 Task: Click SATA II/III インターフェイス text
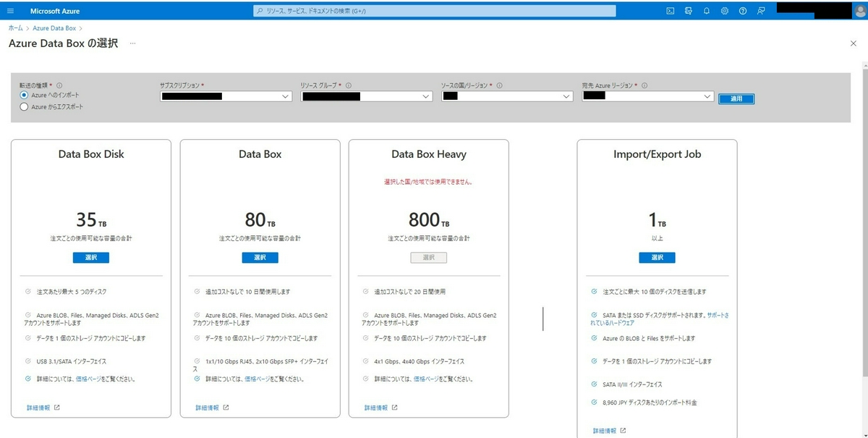coord(632,384)
